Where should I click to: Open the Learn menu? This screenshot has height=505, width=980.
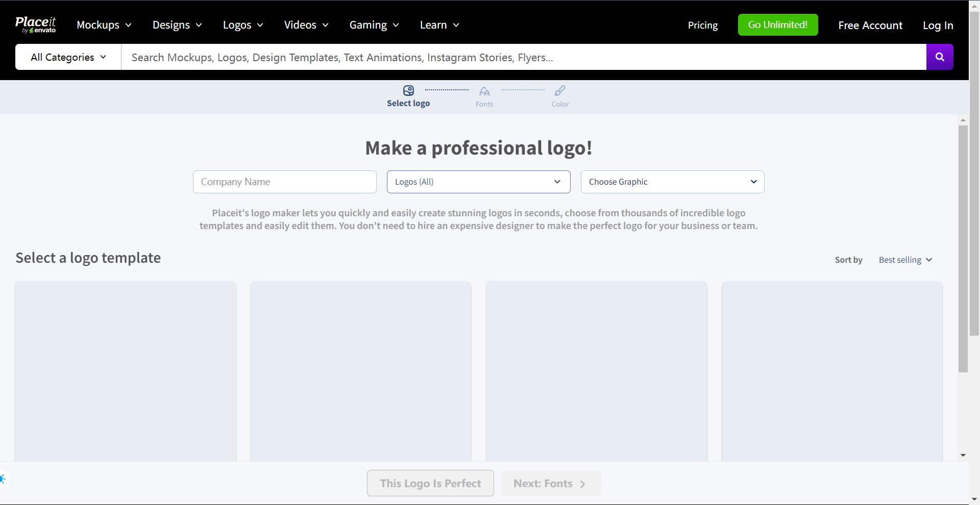tap(439, 25)
